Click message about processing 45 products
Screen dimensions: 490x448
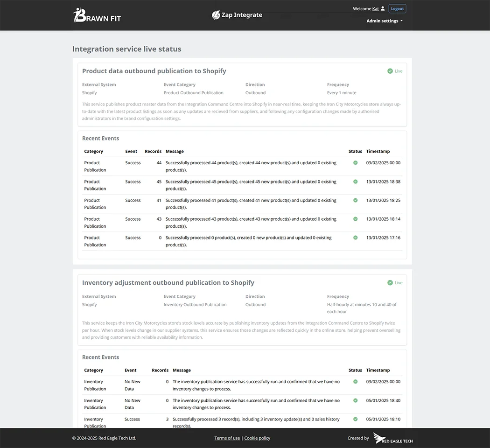point(251,185)
